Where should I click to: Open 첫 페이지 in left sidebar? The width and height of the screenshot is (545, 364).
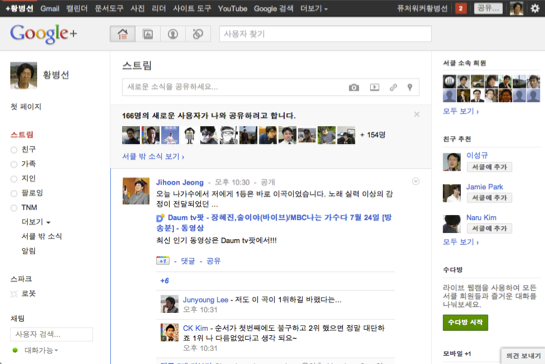coord(26,106)
